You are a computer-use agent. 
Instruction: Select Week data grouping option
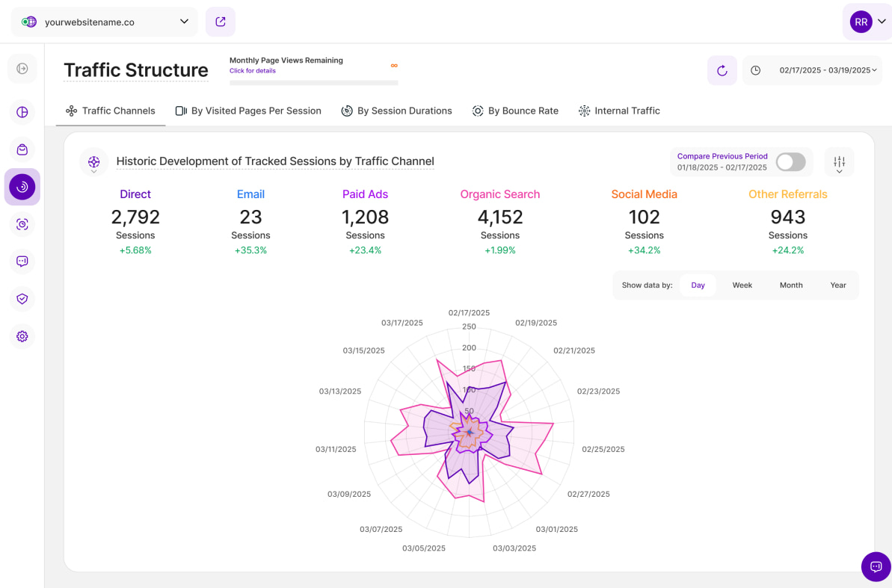pos(742,285)
